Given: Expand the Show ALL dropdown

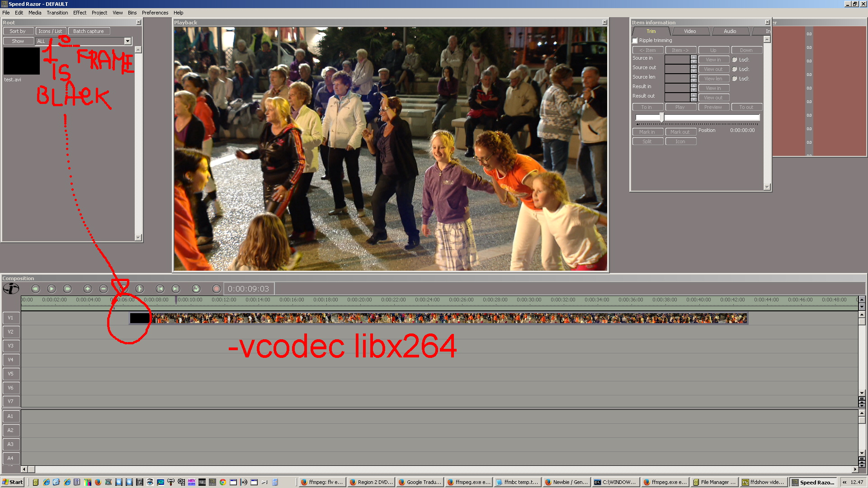Looking at the screenshot, I should click(x=127, y=41).
